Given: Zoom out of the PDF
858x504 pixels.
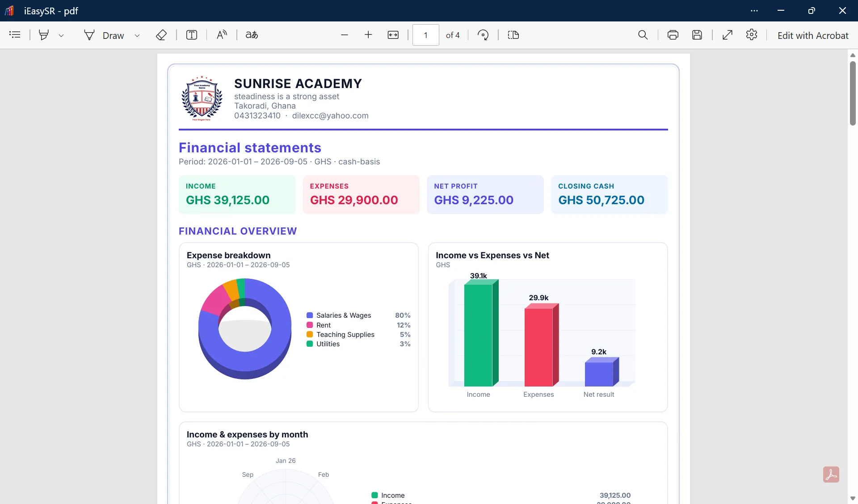Looking at the screenshot, I should 344,35.
